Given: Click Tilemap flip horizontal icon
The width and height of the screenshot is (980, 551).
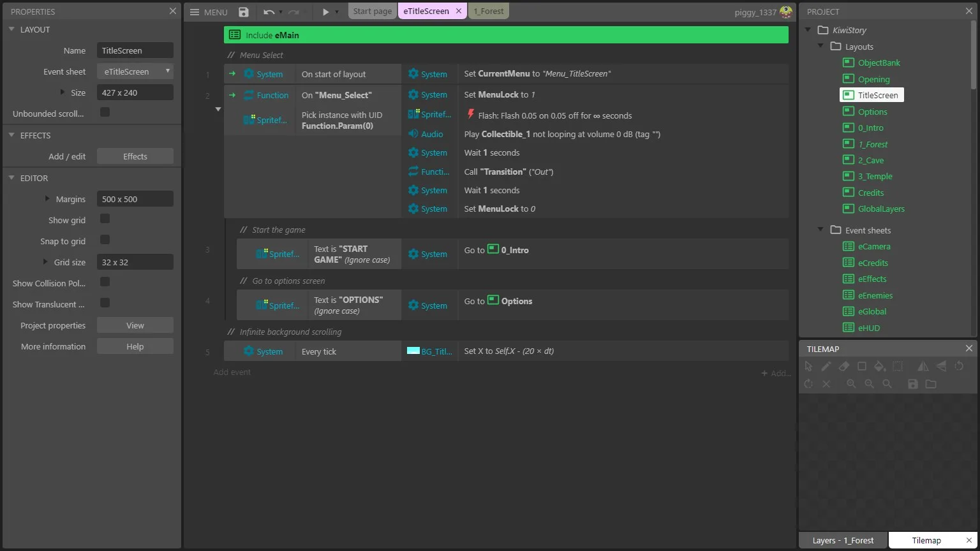Looking at the screenshot, I should click(923, 366).
